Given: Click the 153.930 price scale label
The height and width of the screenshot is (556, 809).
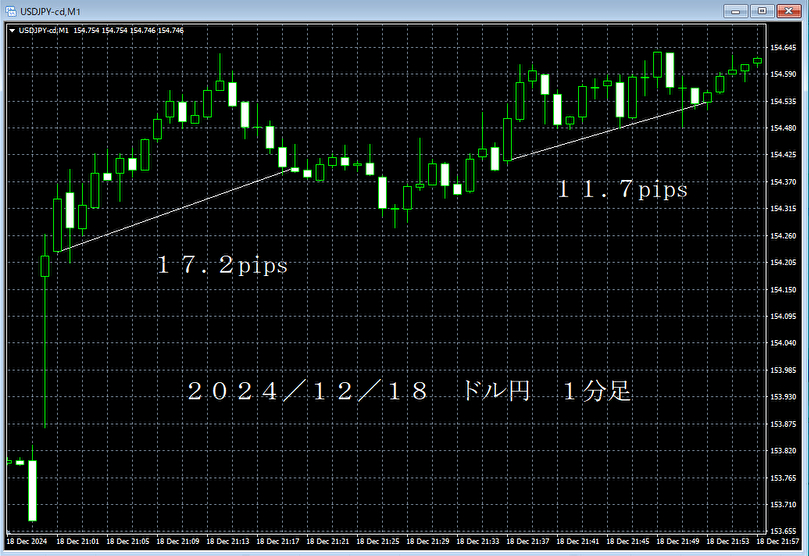Looking at the screenshot, I should (x=783, y=397).
